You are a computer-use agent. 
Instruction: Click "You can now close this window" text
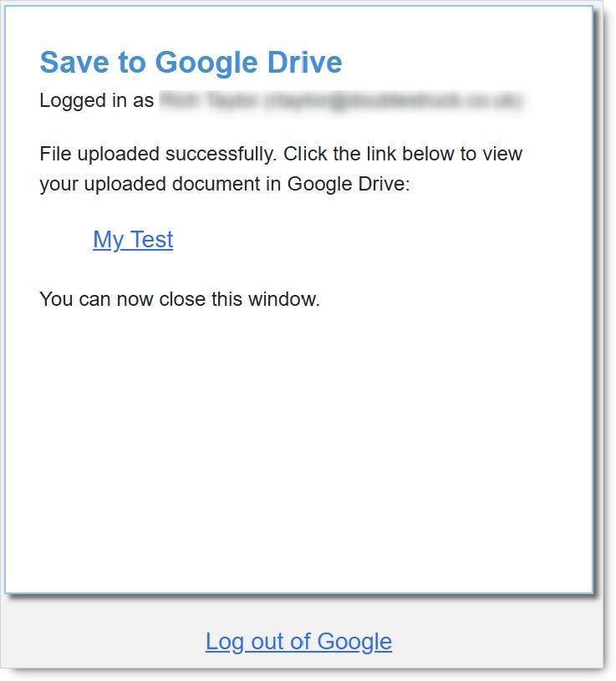tap(179, 298)
